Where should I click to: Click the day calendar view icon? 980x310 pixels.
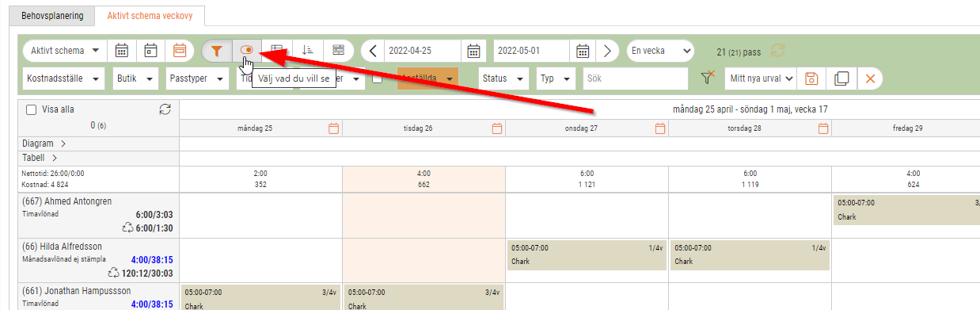tap(150, 51)
